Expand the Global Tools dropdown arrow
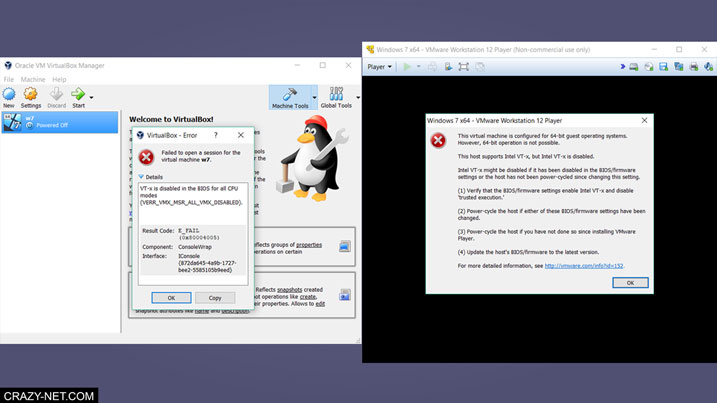 [x=358, y=97]
